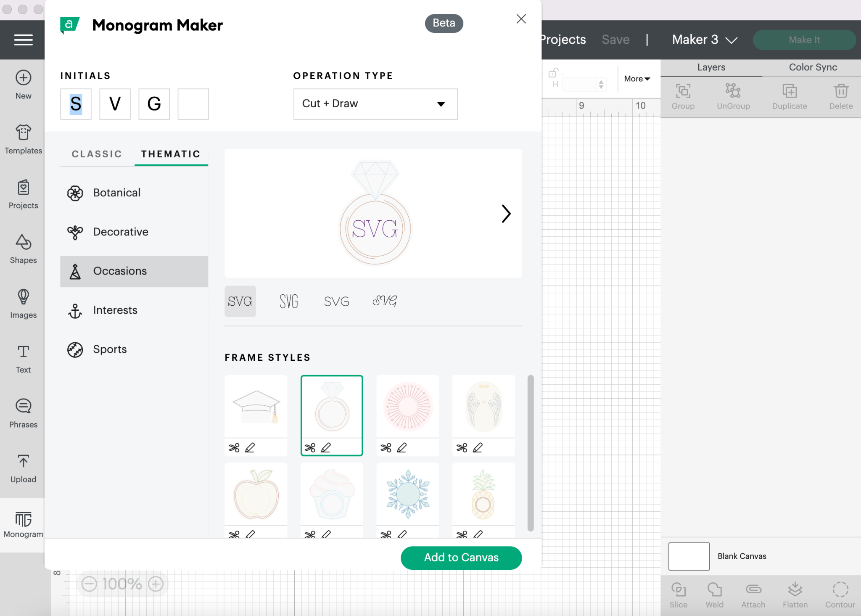Click the Contour tool in bottom bar

840,595
